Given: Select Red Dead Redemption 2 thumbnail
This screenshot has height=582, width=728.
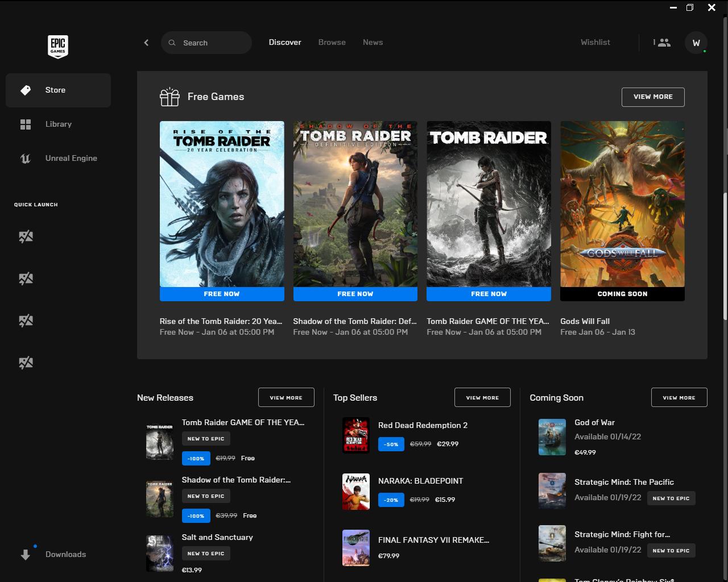Looking at the screenshot, I should [x=356, y=435].
